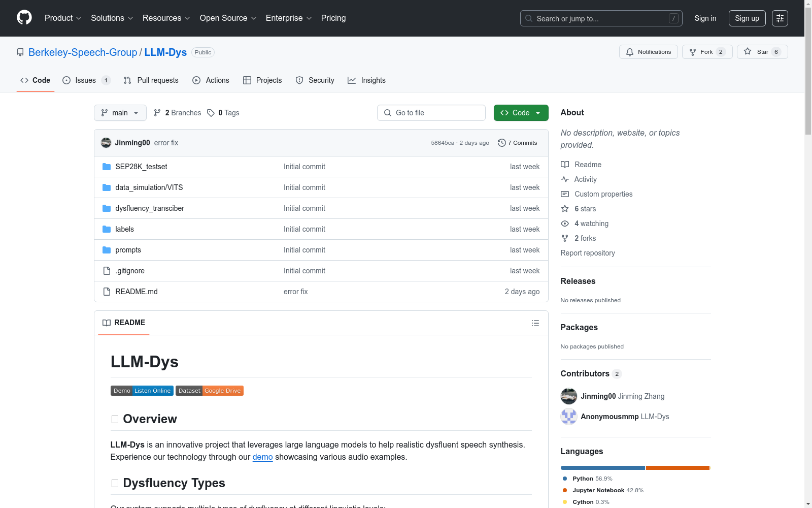
Task: Select the README tab
Action: pyautogui.click(x=124, y=323)
